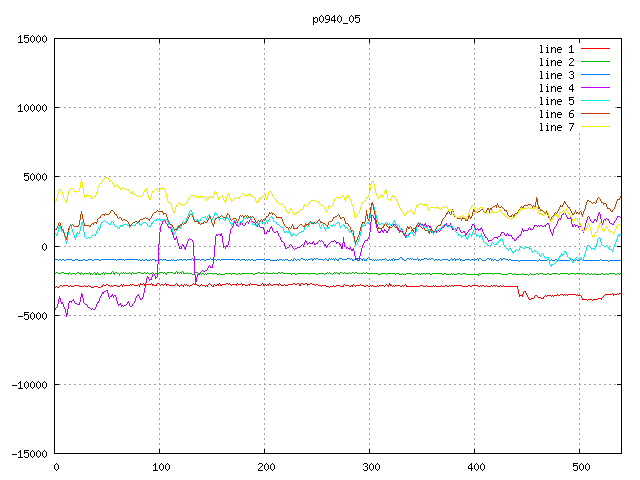Click the 'line 6' legend entry text
Screen dimensions: 640x480
pos(557,114)
